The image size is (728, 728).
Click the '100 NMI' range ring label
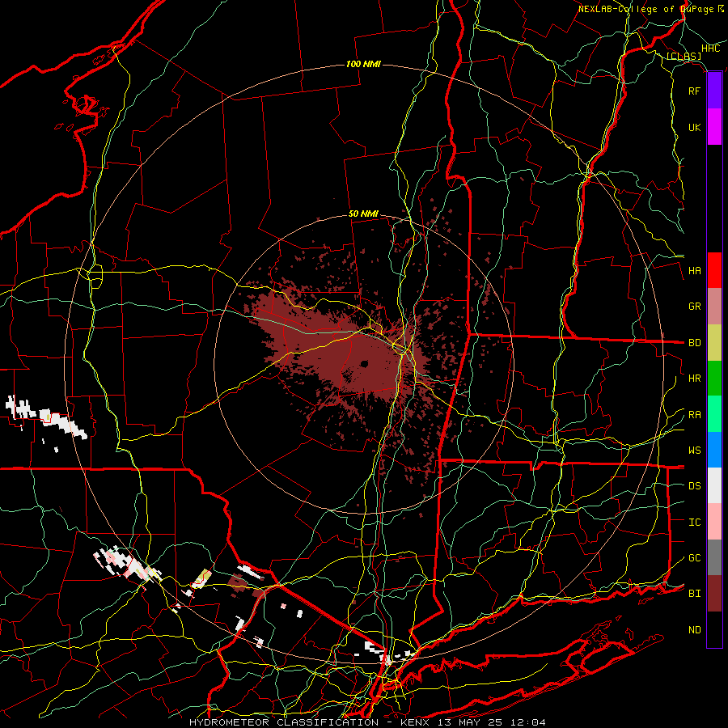(363, 64)
